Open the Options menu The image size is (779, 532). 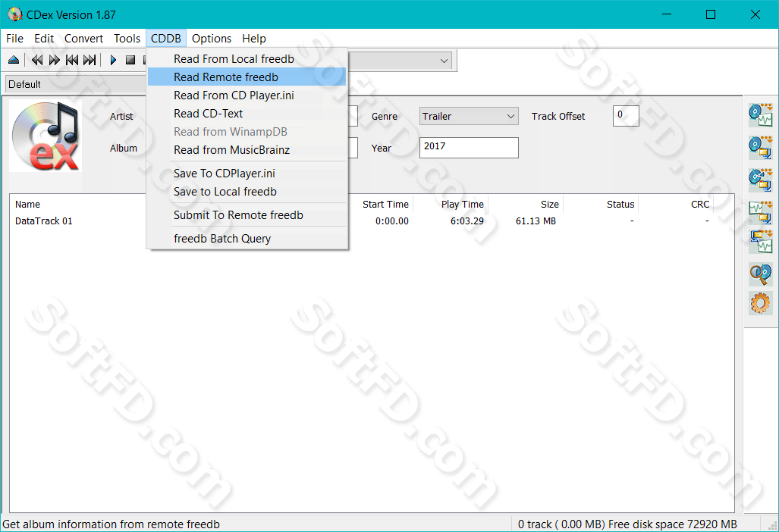[x=212, y=39]
